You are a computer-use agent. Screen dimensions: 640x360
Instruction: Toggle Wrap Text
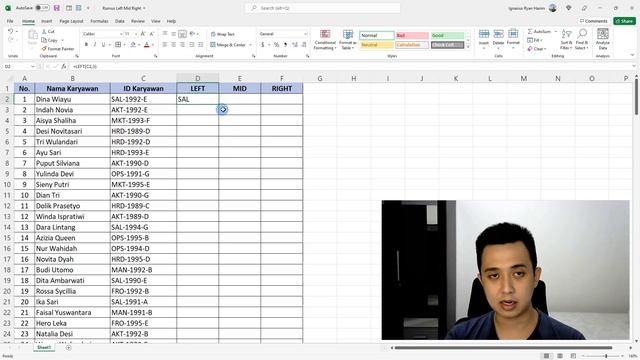(x=222, y=34)
